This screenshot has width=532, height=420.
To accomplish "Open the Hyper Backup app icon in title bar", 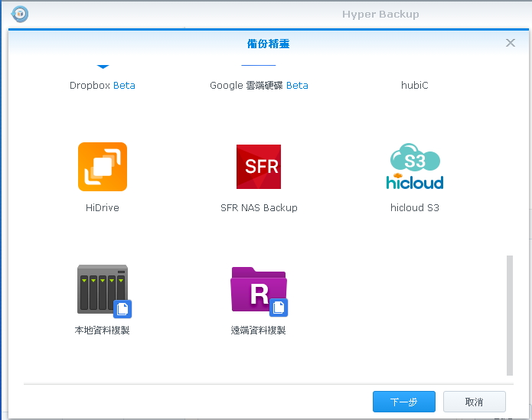I will [20, 14].
